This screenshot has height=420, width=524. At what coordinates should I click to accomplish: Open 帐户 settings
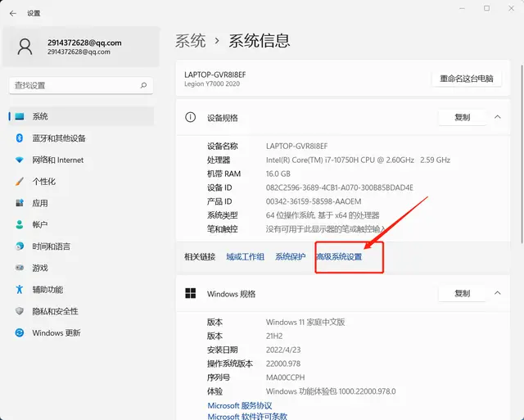[x=81, y=224]
